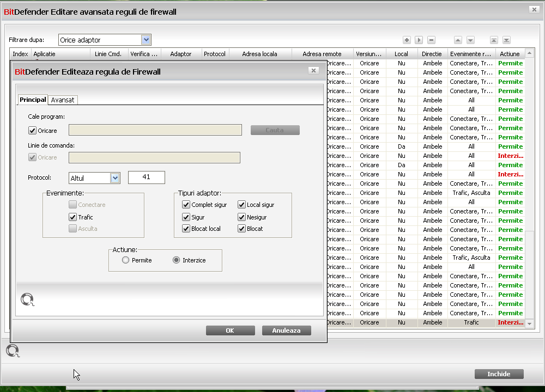
Task: Click the Protocol column header
Action: pyautogui.click(x=214, y=54)
